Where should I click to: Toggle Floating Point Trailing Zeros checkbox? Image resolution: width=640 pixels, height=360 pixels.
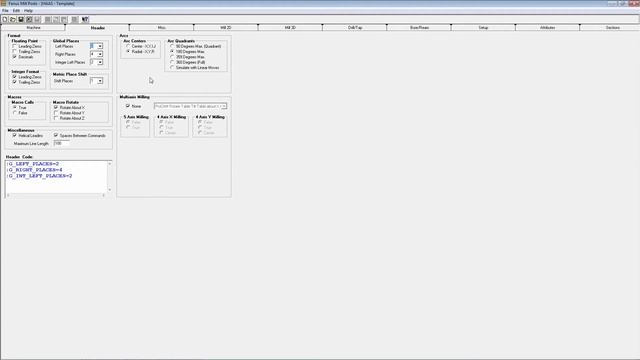pyautogui.click(x=15, y=52)
